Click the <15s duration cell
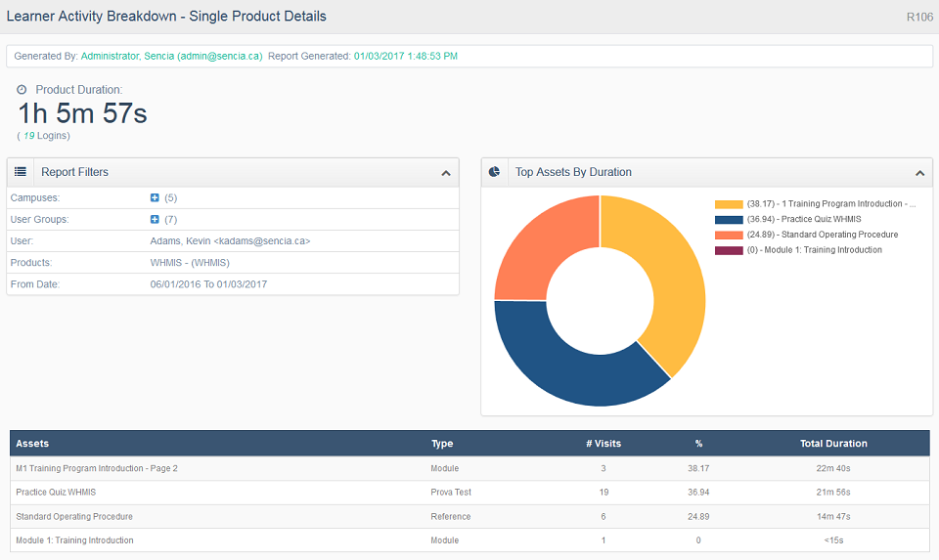The width and height of the screenshot is (939, 560). pos(833,540)
